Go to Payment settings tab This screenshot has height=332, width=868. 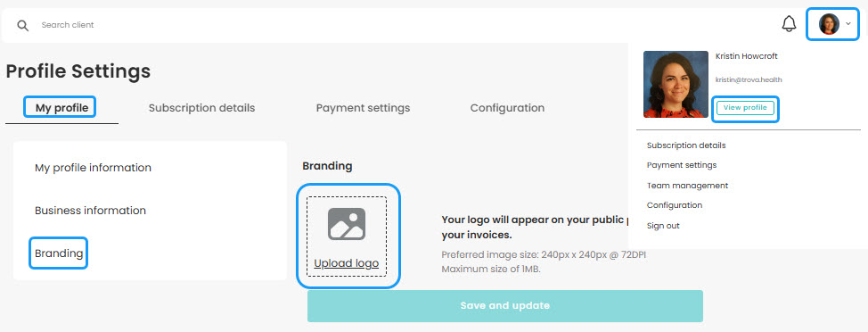point(363,107)
